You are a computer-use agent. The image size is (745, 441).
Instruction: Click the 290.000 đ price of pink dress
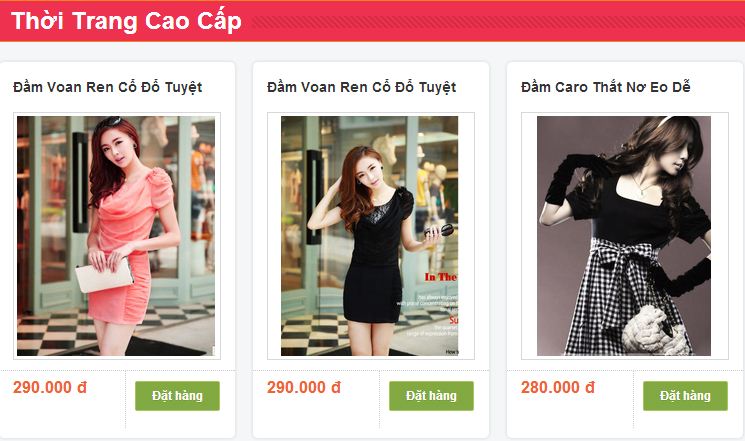[50, 387]
